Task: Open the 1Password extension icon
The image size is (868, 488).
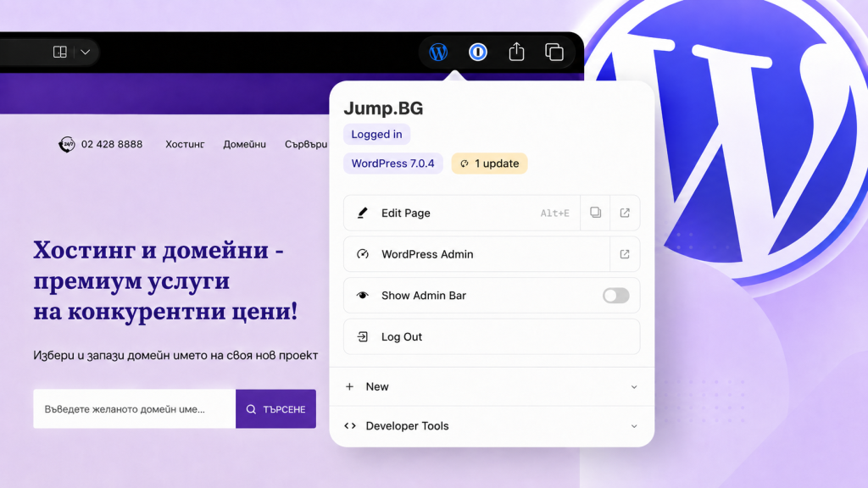Action: pos(478,52)
